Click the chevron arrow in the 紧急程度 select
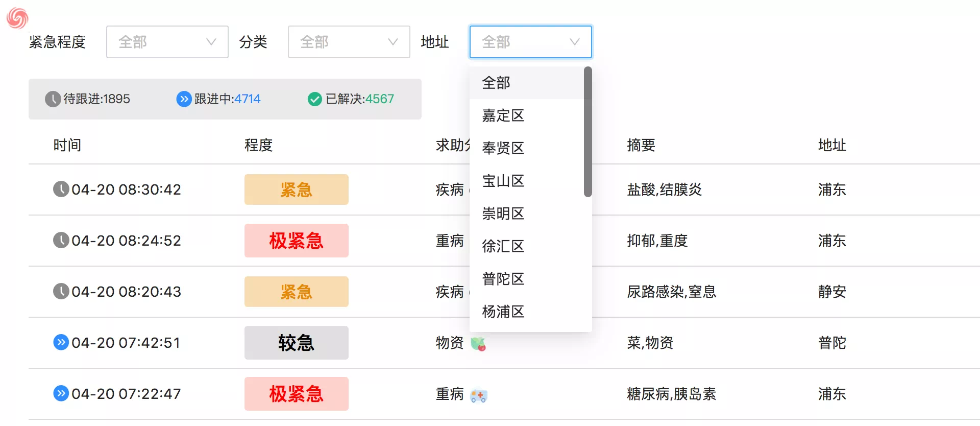This screenshot has height=426, width=980. (x=211, y=42)
